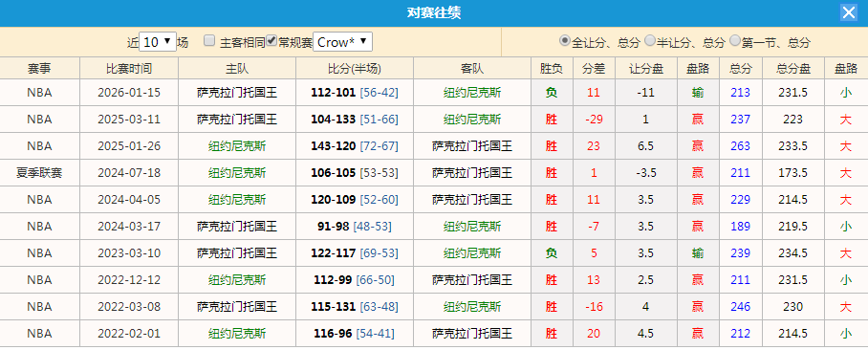Image resolution: width=868 pixels, height=350 pixels.
Task: Select the date 2026-01-15
Action: (x=129, y=93)
